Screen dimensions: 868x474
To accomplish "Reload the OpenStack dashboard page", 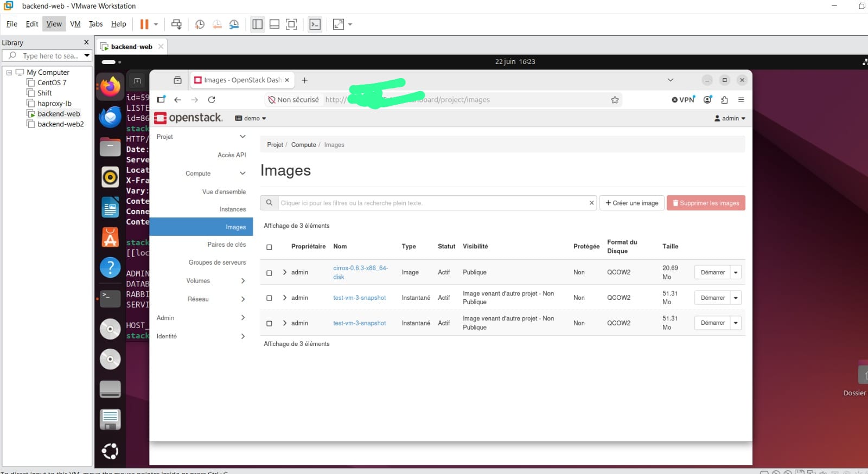I will coord(212,100).
